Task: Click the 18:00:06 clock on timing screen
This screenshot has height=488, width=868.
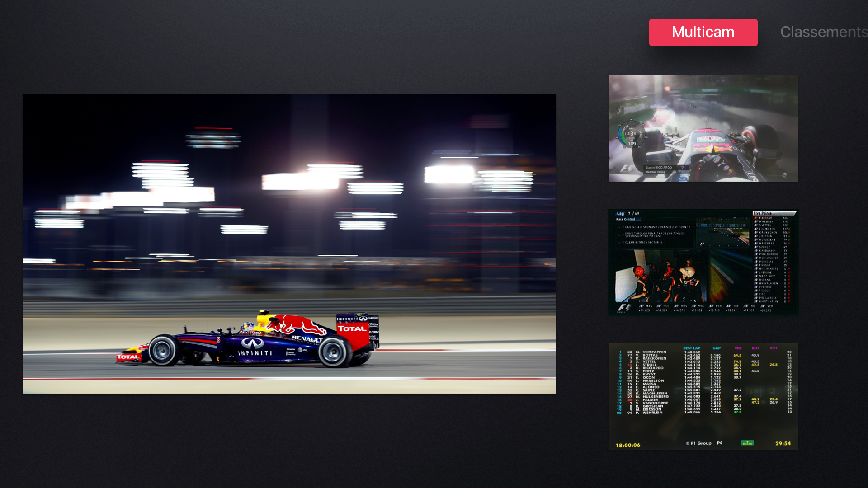Action: click(628, 446)
